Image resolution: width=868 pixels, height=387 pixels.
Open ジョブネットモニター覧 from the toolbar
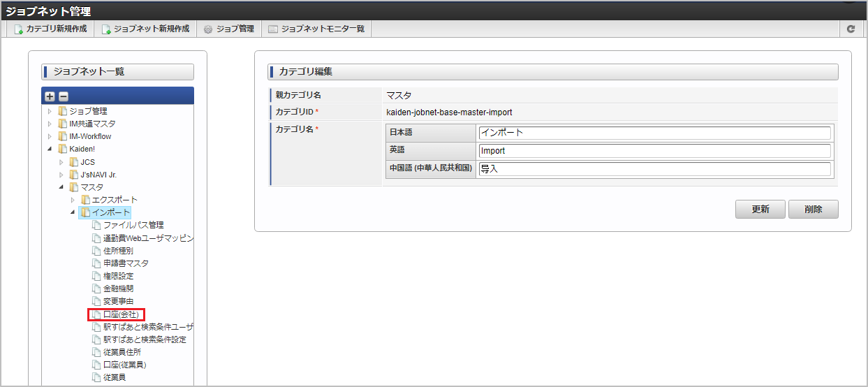(x=316, y=29)
